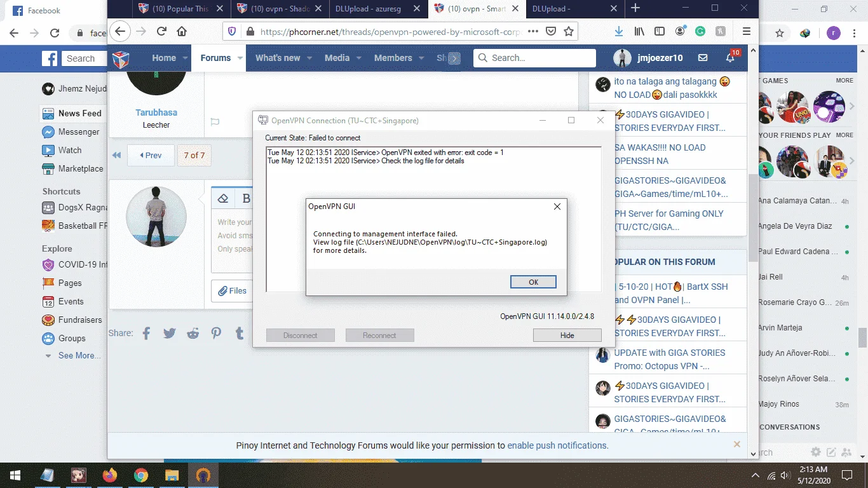Show hidden system tray icons

point(756,475)
